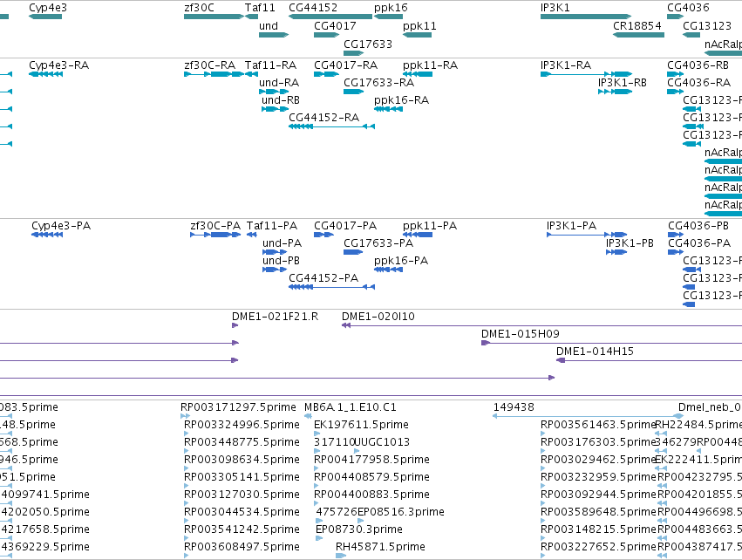The width and height of the screenshot is (742, 560).
Task: Select the CG4036 gene label
Action: [688, 8]
